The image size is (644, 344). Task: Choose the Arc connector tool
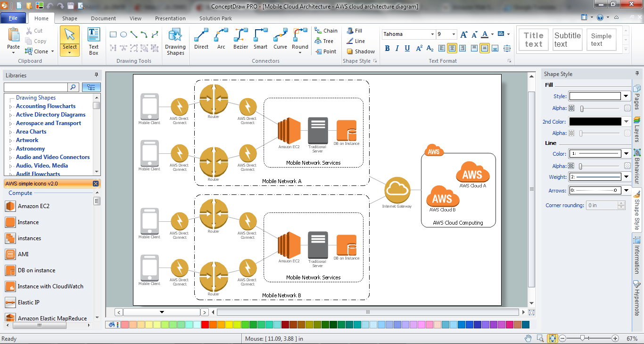pos(221,39)
